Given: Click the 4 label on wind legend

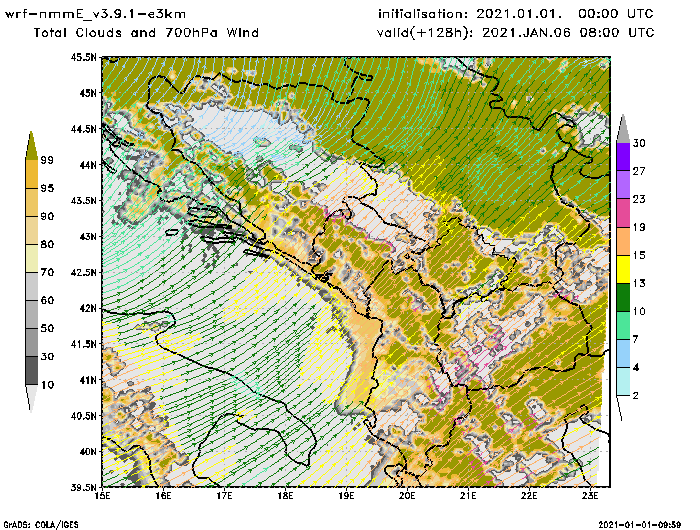Looking at the screenshot, I should [636, 367].
